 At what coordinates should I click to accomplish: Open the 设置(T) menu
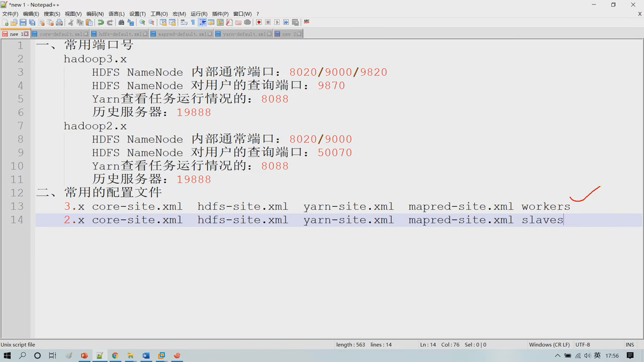pos(138,14)
